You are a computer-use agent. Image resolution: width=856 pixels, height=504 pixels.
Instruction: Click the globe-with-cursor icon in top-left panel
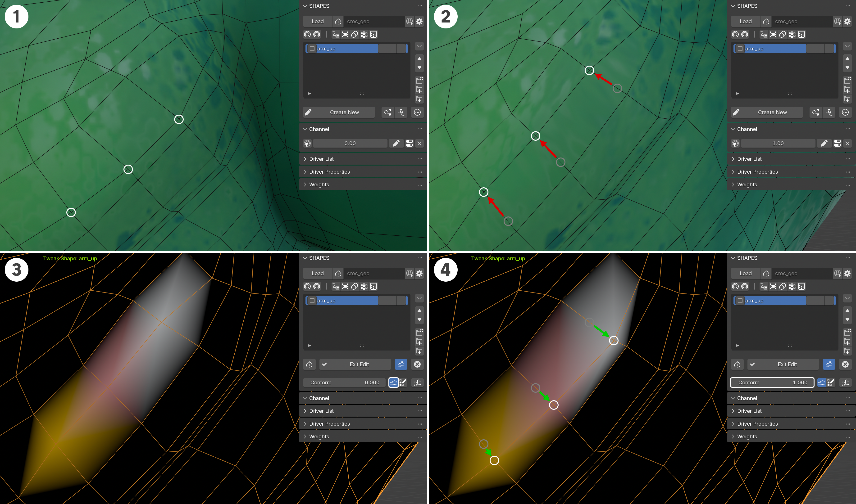tap(410, 21)
